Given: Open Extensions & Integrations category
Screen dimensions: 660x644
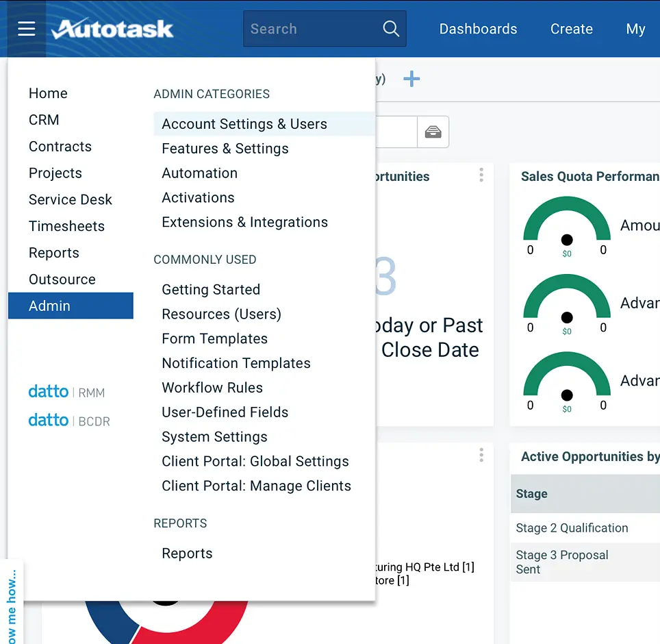Looking at the screenshot, I should tap(244, 222).
